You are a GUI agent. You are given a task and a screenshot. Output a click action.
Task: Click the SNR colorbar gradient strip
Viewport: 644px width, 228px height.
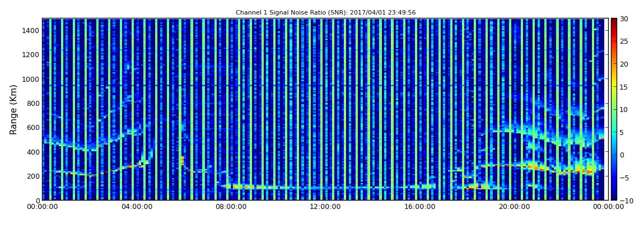(x=614, y=109)
